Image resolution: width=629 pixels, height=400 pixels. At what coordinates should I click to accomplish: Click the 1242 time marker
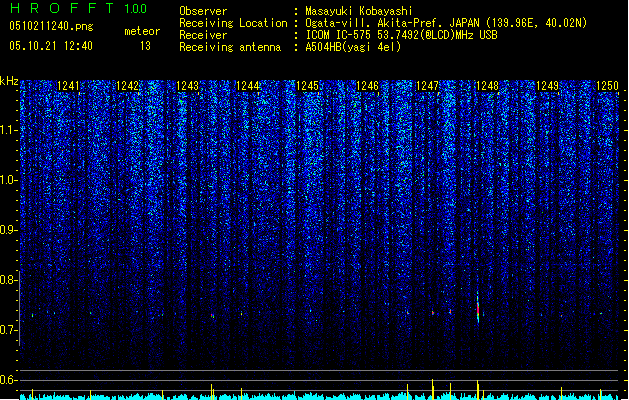point(128,86)
